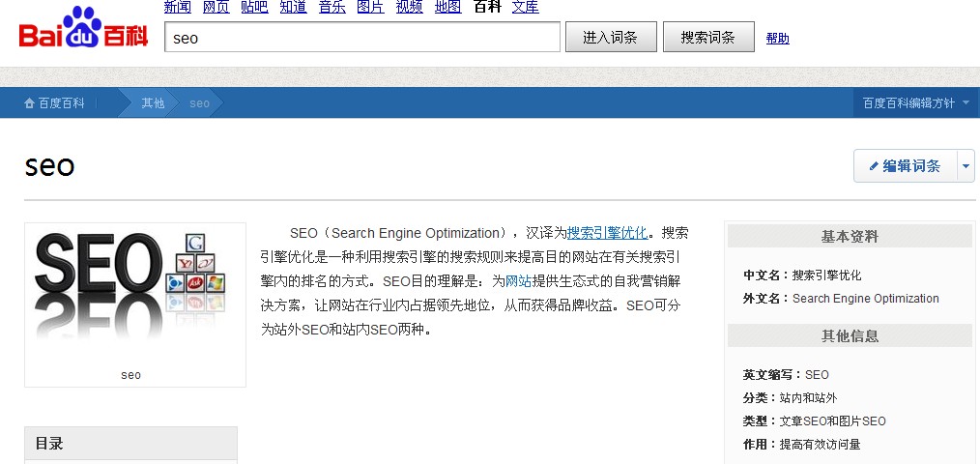Click the seo caption under the image
This screenshot has width=980, height=464.
(x=130, y=375)
